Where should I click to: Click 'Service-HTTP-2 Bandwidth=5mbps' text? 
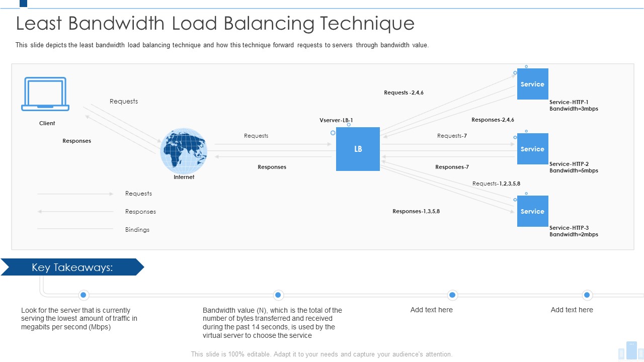click(574, 167)
